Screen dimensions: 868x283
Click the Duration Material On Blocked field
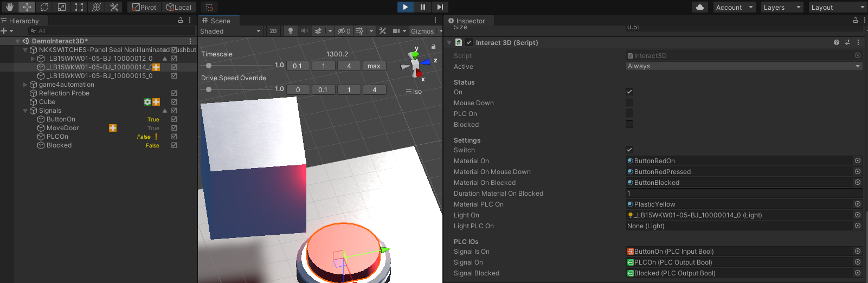pyautogui.click(x=743, y=194)
